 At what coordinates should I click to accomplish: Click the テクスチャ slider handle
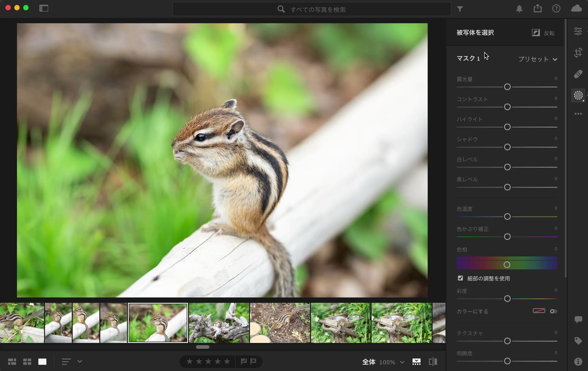(507, 341)
